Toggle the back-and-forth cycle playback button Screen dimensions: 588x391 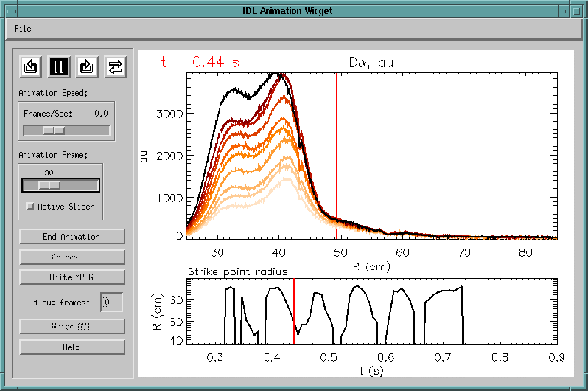[116, 67]
